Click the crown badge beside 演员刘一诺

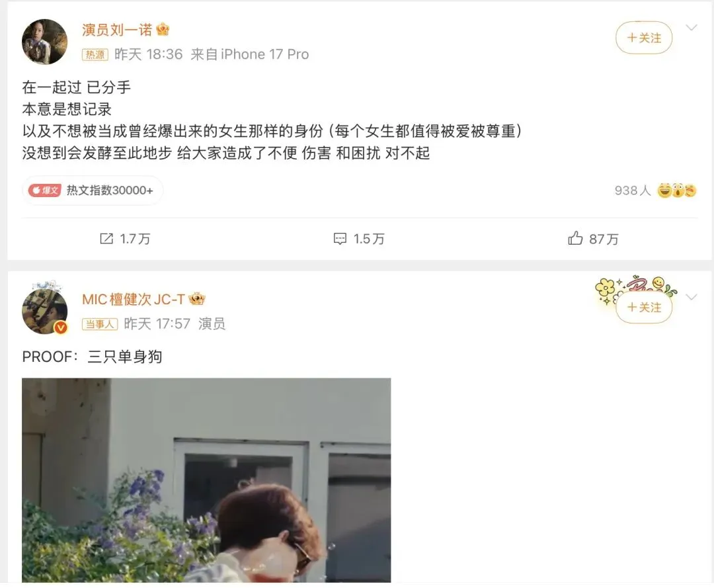163,30
